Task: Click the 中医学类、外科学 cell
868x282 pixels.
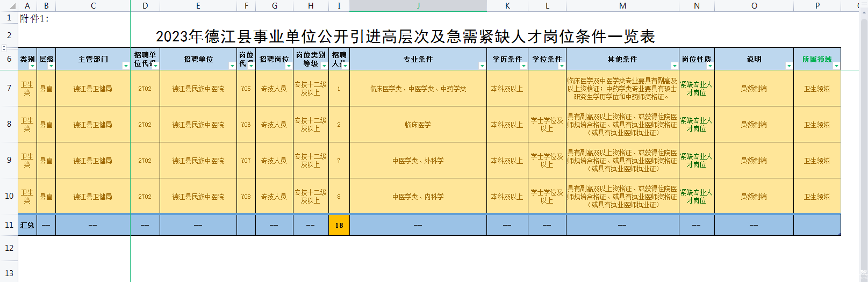Action: click(418, 161)
